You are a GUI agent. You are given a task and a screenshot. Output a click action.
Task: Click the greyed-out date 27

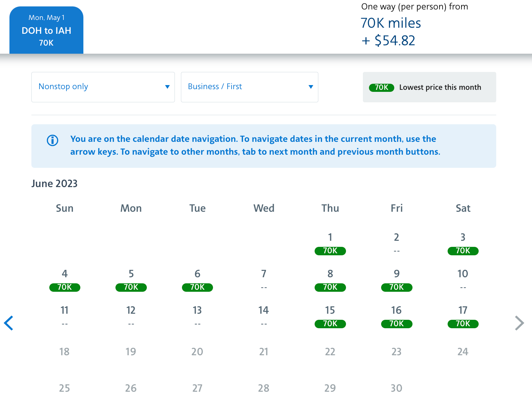(197, 388)
